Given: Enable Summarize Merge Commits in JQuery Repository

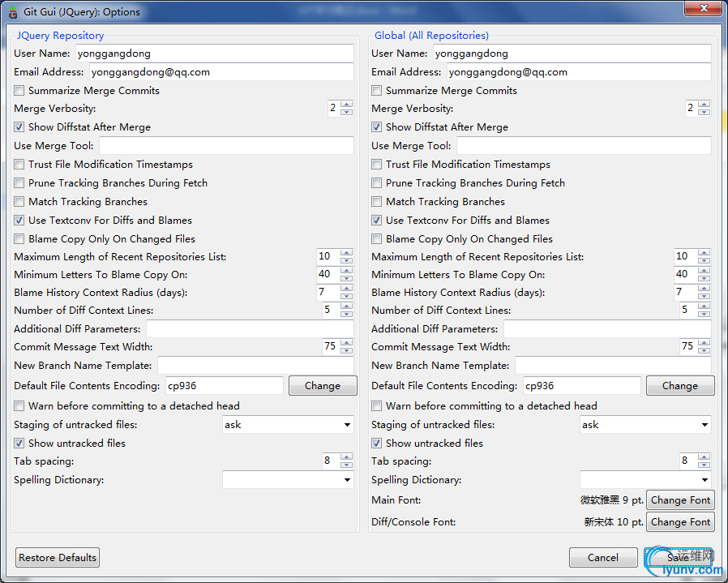Looking at the screenshot, I should pos(19,91).
